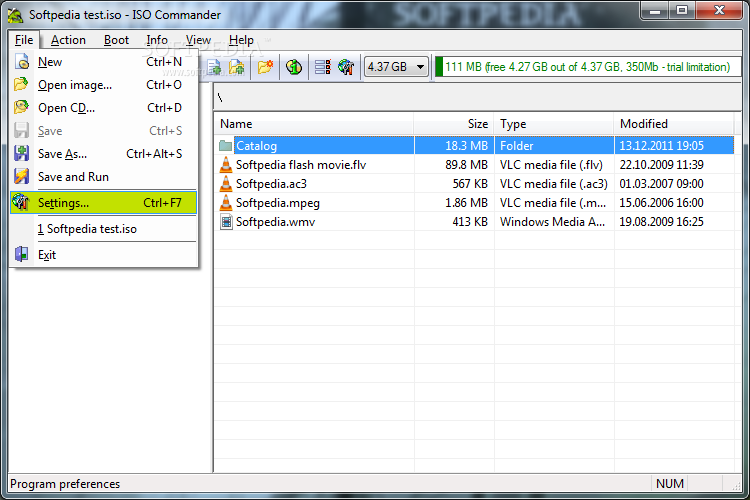Choose Open CD... menu entry
Viewport: 750px width, 500px height.
(x=103, y=108)
